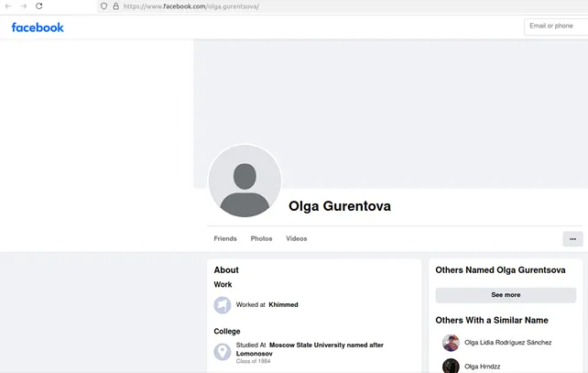Image resolution: width=588 pixels, height=373 pixels.
Task: Click the Khimmed workplace briefcase icon
Action: pyautogui.click(x=223, y=305)
